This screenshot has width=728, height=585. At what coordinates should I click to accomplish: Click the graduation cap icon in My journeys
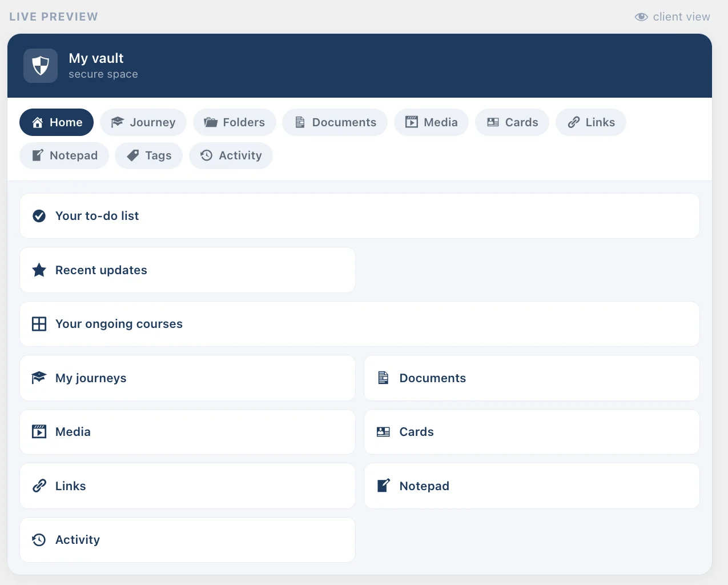39,378
